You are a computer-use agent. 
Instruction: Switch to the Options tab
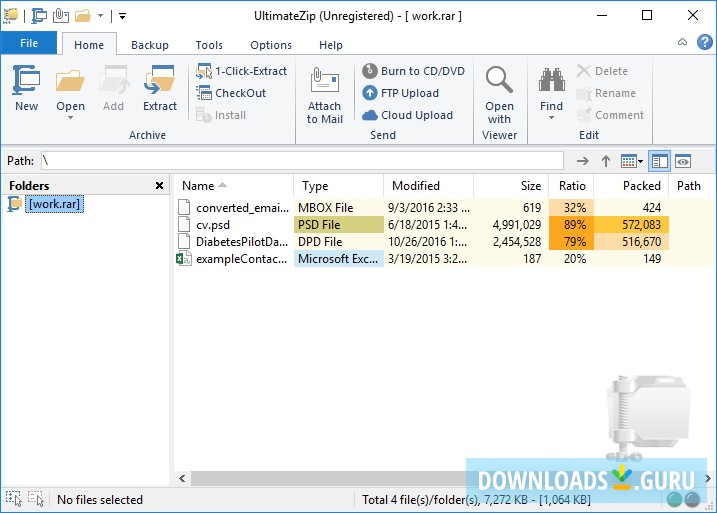click(271, 45)
